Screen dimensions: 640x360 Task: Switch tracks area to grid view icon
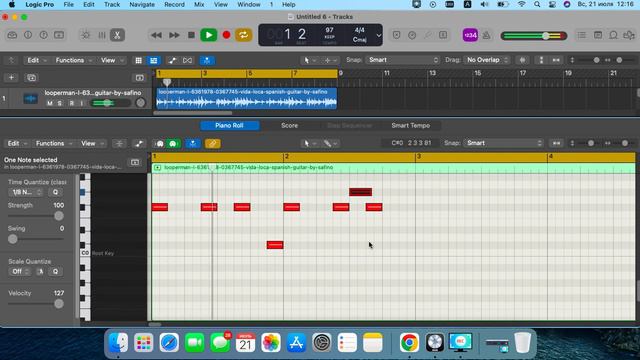(x=139, y=60)
